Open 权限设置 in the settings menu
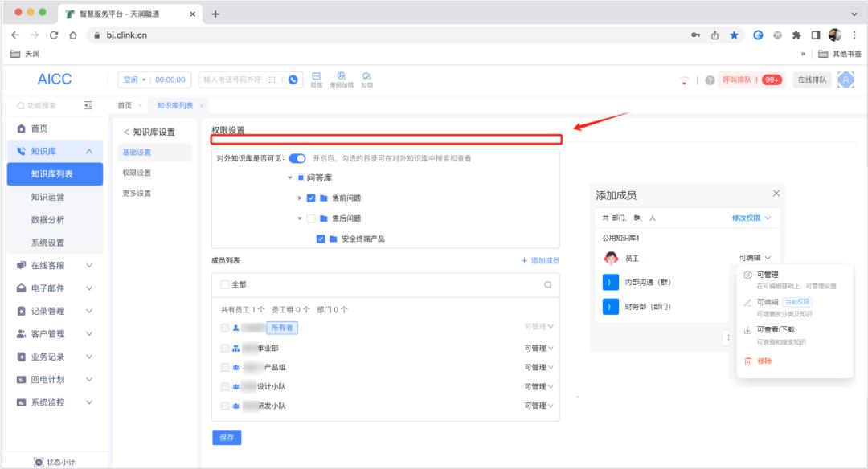 (137, 173)
